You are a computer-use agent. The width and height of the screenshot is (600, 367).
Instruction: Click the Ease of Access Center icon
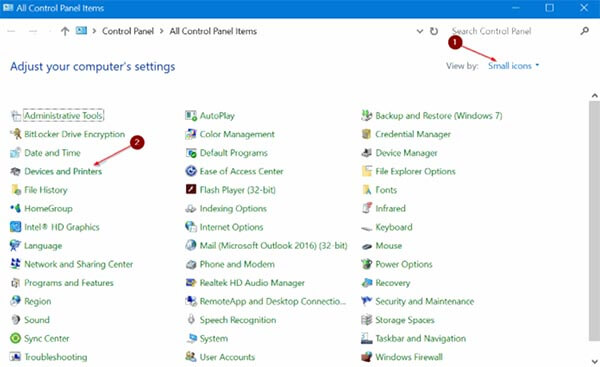pyautogui.click(x=191, y=171)
